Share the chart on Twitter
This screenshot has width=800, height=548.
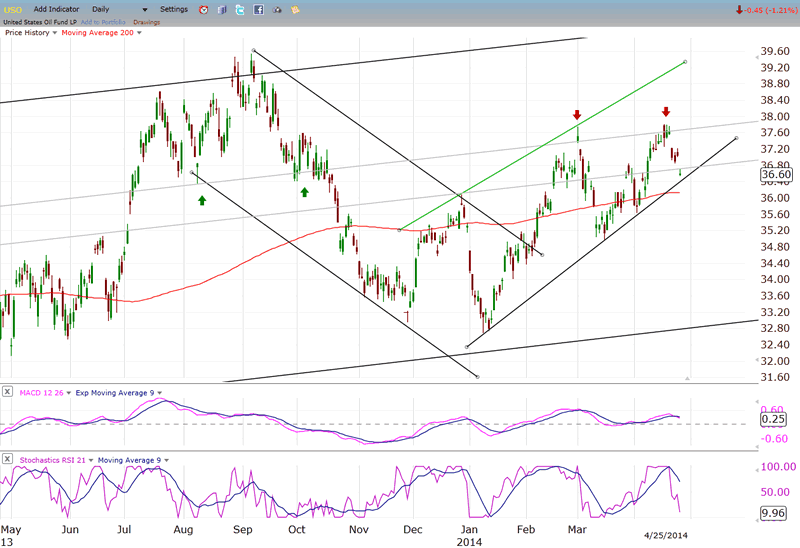pyautogui.click(x=240, y=9)
